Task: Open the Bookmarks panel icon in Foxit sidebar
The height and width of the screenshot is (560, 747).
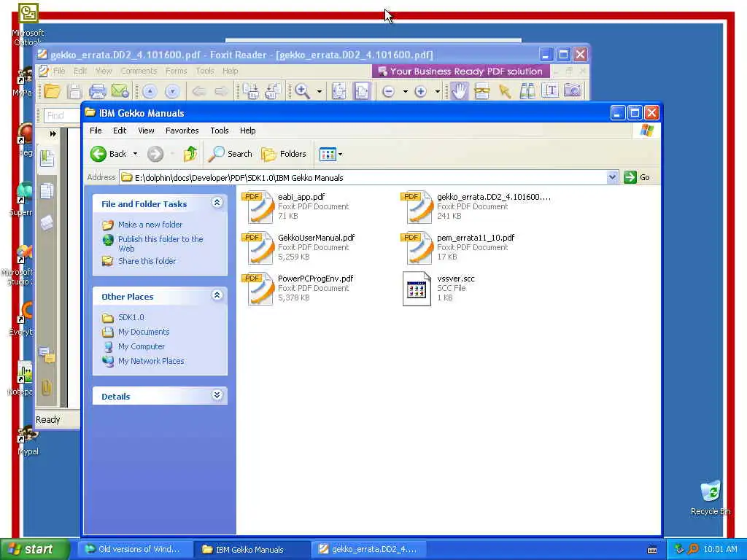Action: pos(47,158)
